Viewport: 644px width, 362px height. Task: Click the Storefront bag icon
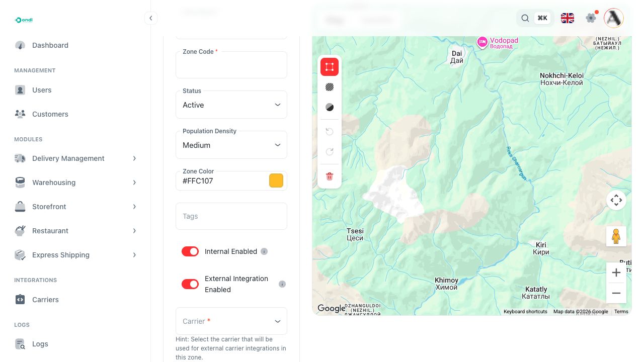coord(20,207)
